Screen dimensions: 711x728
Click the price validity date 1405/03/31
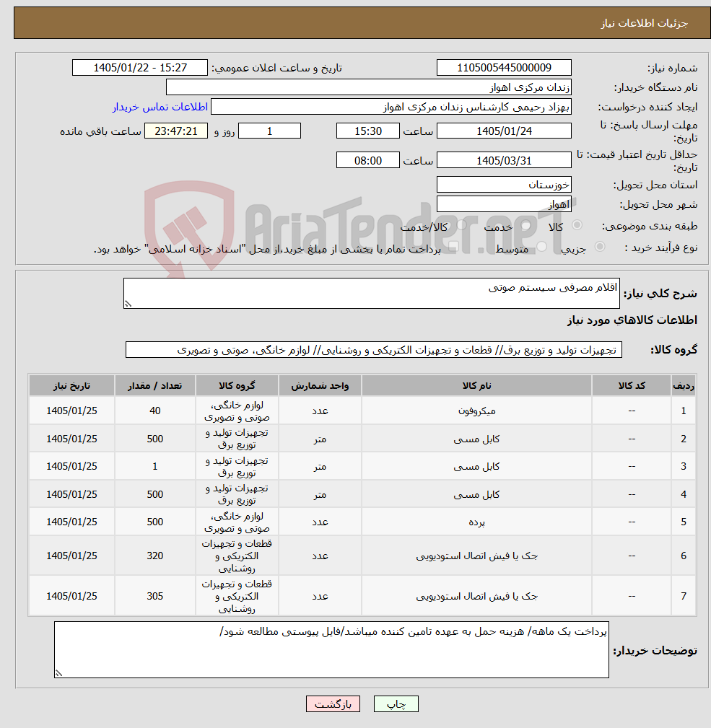(504, 160)
